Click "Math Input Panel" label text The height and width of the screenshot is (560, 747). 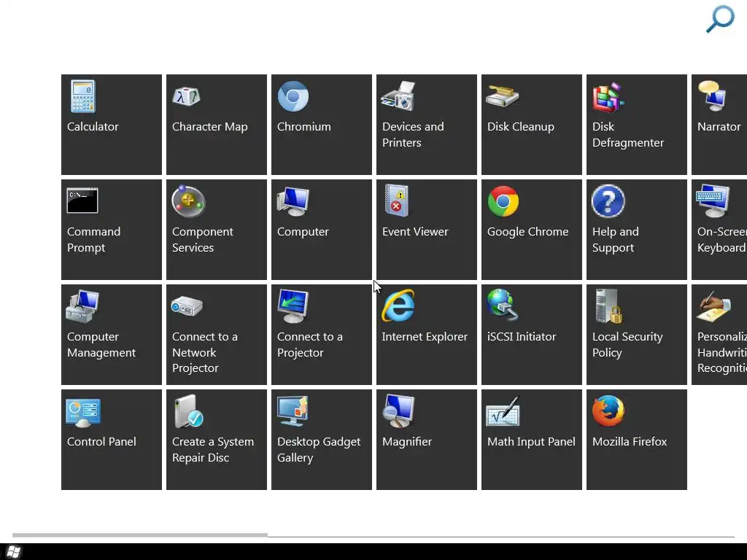point(531,442)
